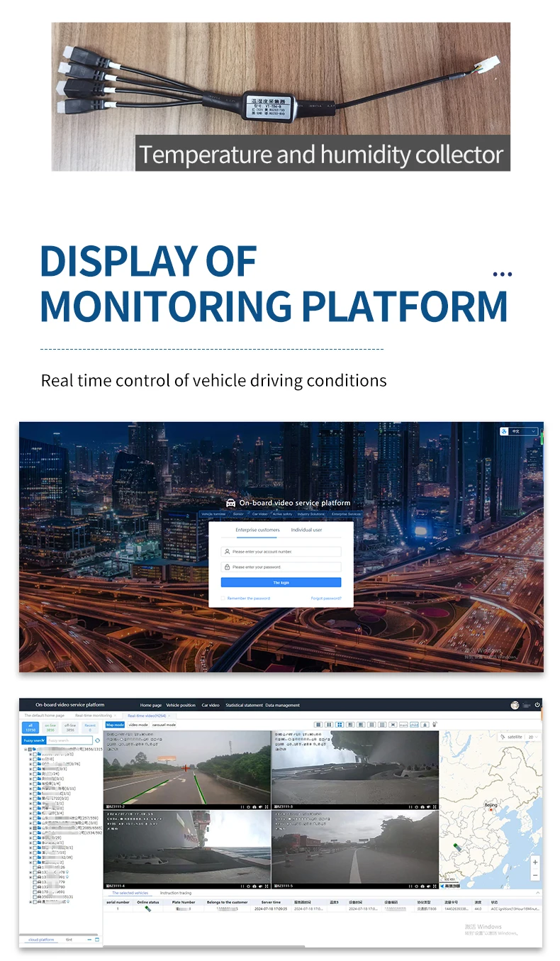Focus the password input field

click(281, 567)
